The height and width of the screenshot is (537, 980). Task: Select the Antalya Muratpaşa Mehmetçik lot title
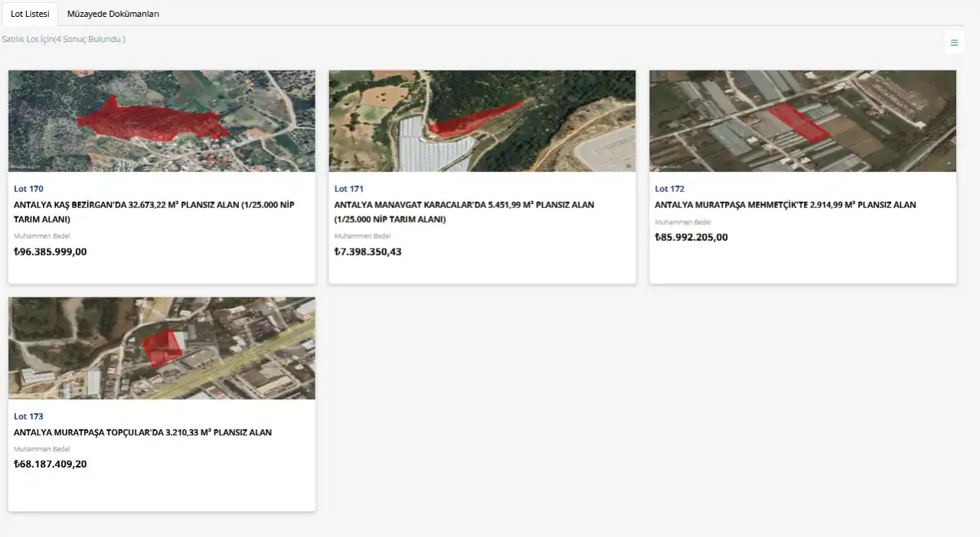pos(785,204)
